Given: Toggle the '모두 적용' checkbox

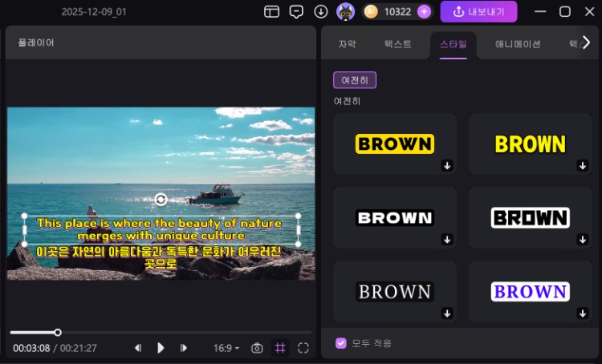Looking at the screenshot, I should (x=341, y=343).
